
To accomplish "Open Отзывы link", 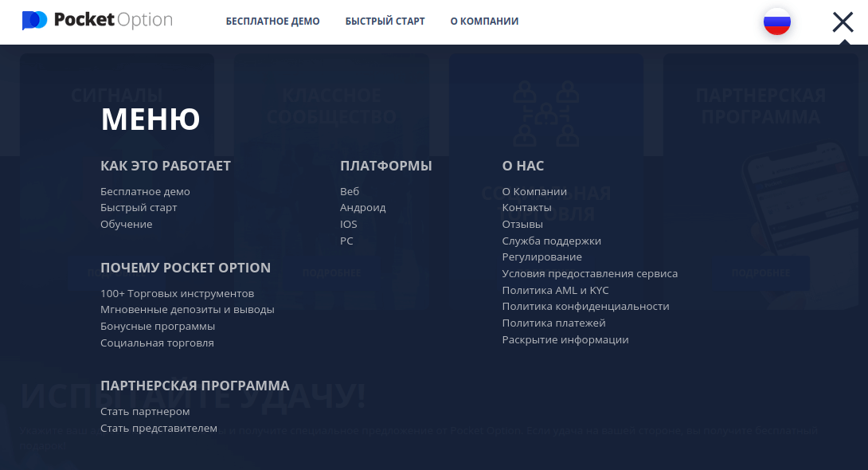I will 522,225.
